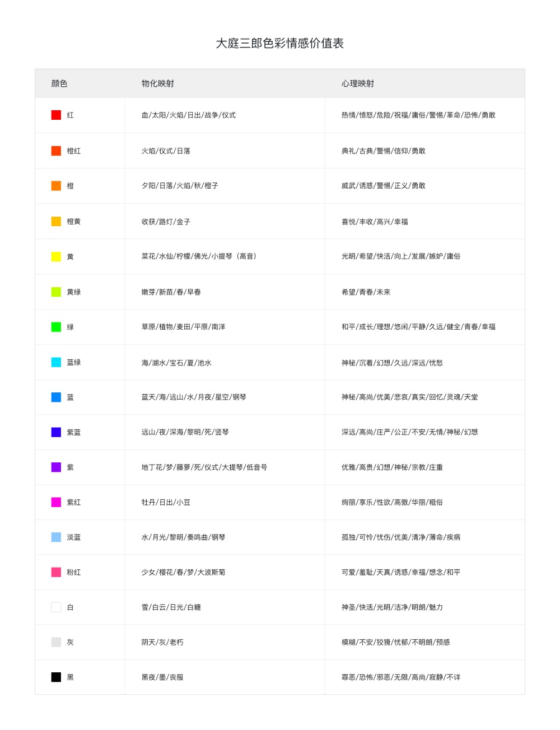This screenshot has height=730, width=560.
Task: Click the cell starting 热情/愤怒/危险
Action: coord(424,115)
